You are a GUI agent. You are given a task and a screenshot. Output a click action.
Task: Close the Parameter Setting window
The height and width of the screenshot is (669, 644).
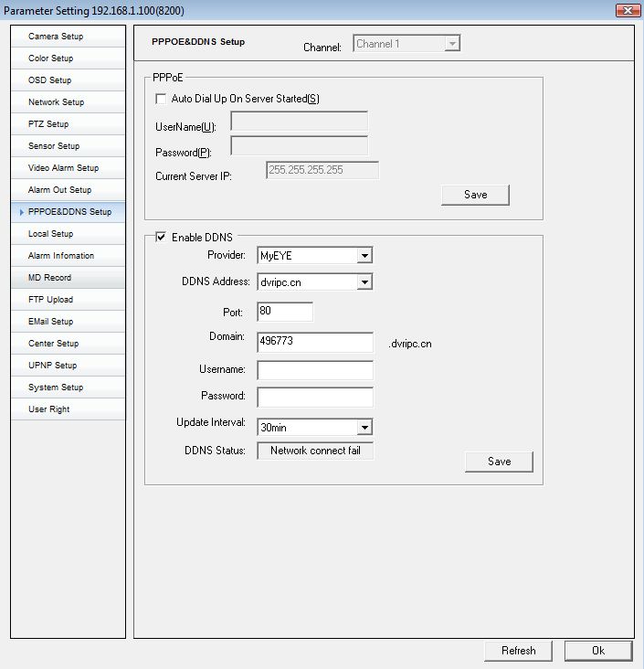pyautogui.click(x=627, y=10)
